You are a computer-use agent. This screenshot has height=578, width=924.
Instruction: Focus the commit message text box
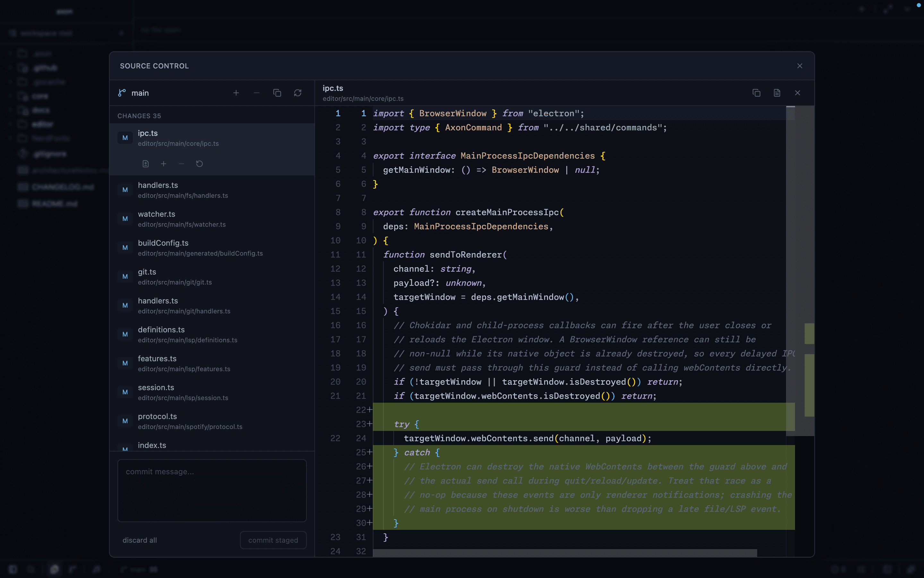point(212,490)
